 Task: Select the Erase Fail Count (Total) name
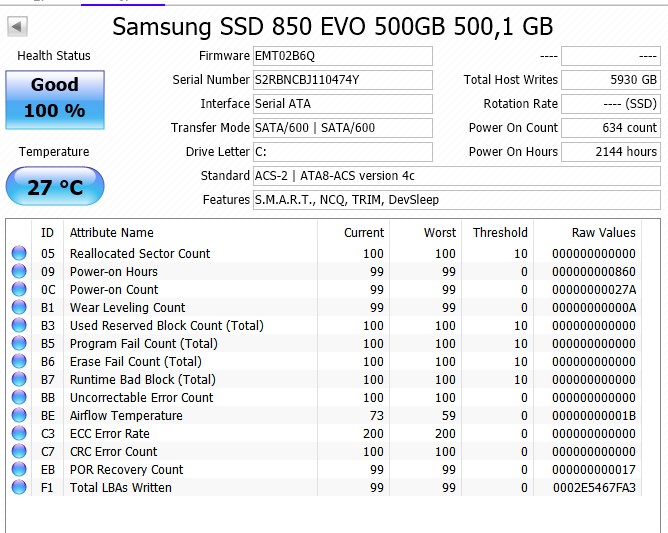pos(135,361)
